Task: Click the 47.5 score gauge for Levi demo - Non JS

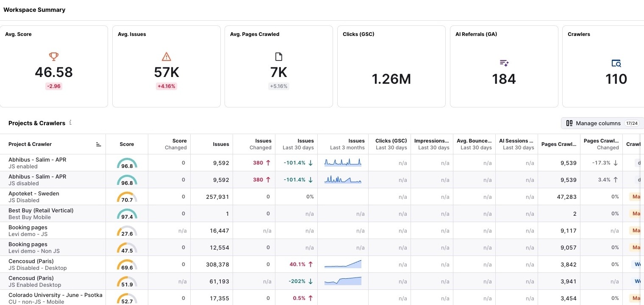Action: tap(127, 247)
